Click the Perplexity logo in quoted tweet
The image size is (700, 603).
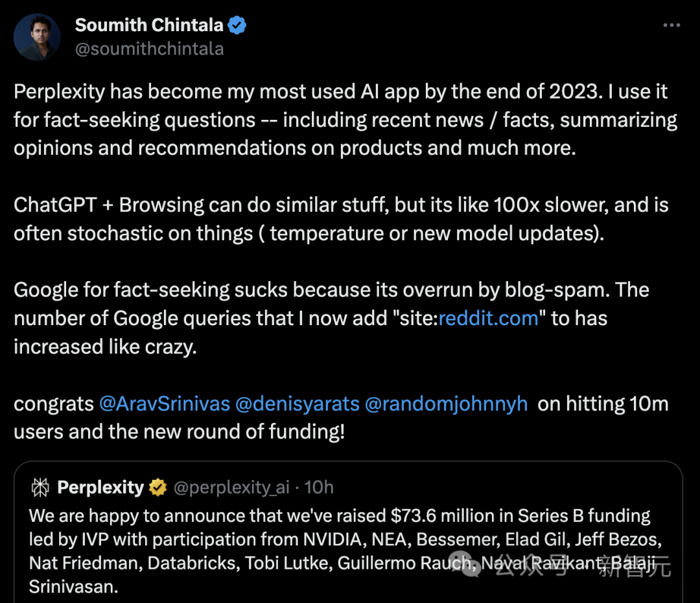pyautogui.click(x=40, y=488)
